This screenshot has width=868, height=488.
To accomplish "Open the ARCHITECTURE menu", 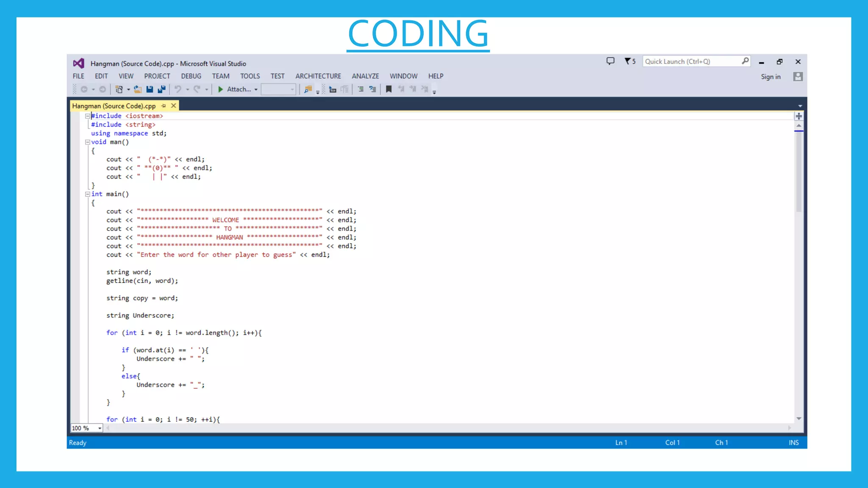I will [318, 76].
